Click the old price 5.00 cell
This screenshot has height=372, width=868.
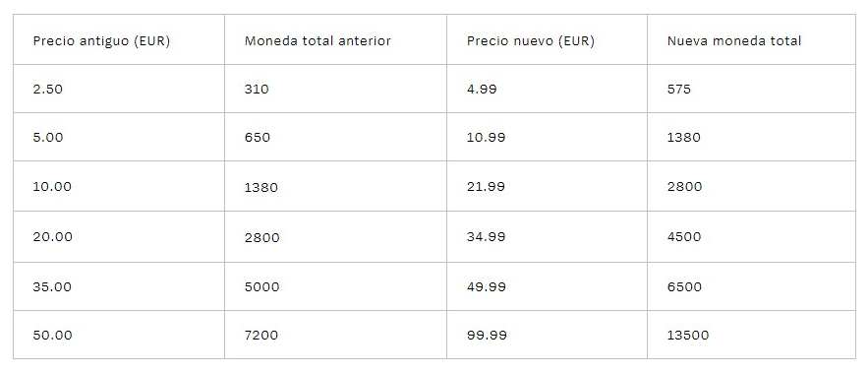tap(119, 137)
